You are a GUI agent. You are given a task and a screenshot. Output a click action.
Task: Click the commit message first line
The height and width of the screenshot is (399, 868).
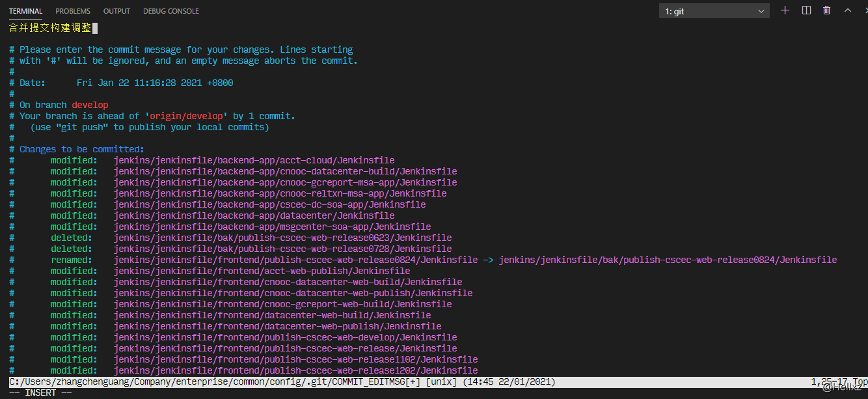(x=51, y=28)
